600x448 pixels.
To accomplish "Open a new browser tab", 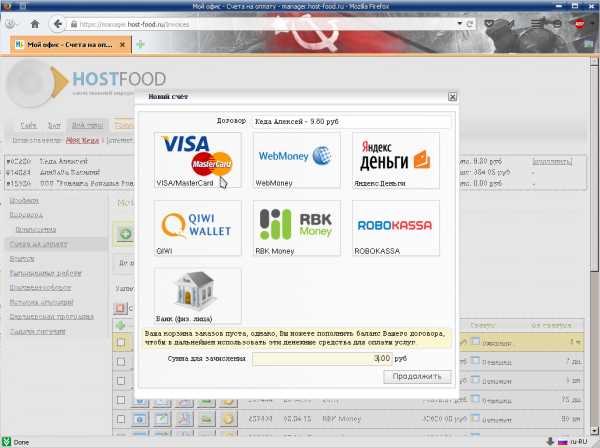I will tap(140, 45).
